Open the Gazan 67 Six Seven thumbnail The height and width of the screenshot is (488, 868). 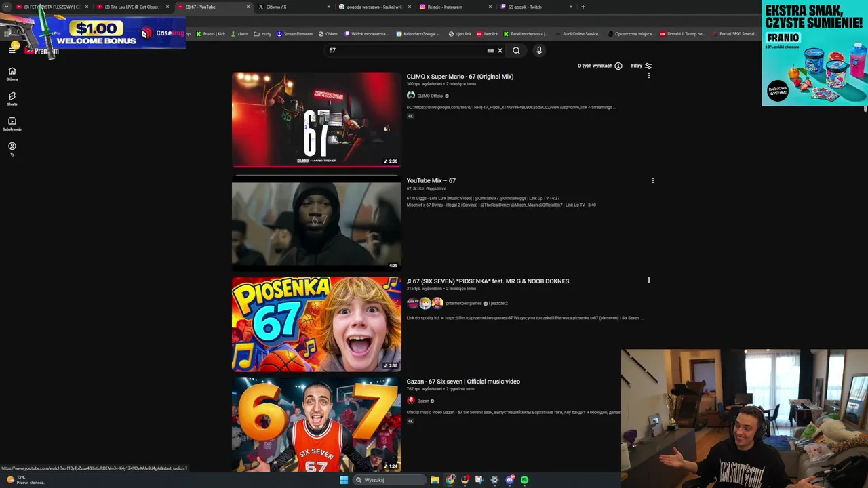coord(317,424)
